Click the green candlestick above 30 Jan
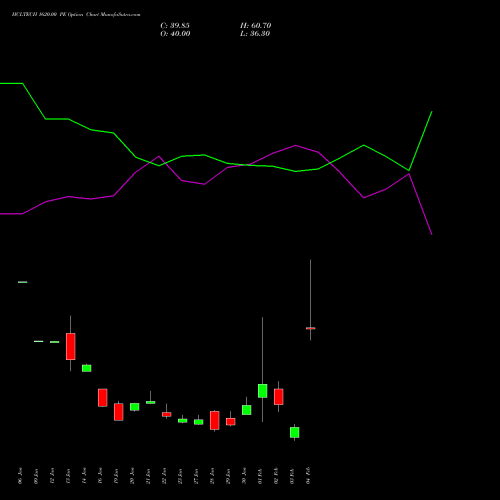500x500 pixels. [x=247, y=410]
